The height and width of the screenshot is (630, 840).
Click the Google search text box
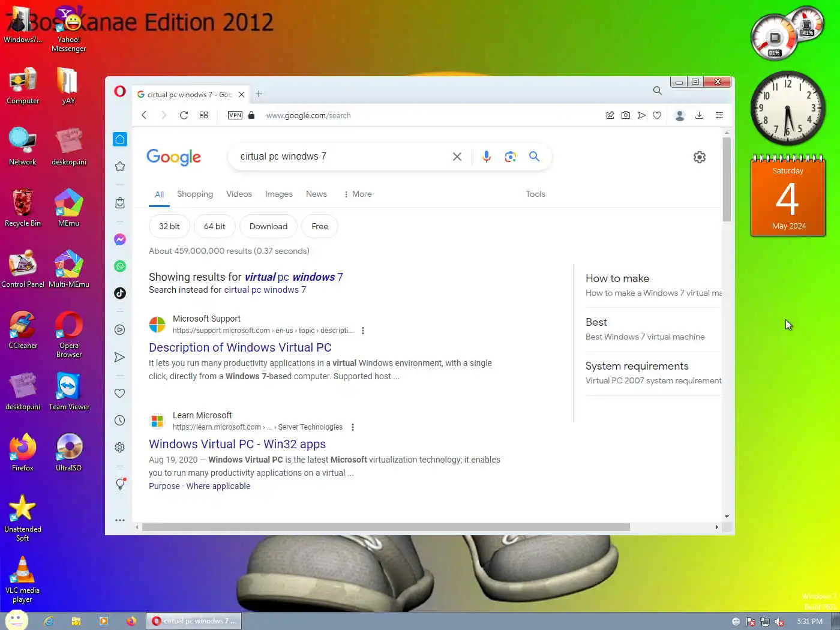pyautogui.click(x=342, y=157)
